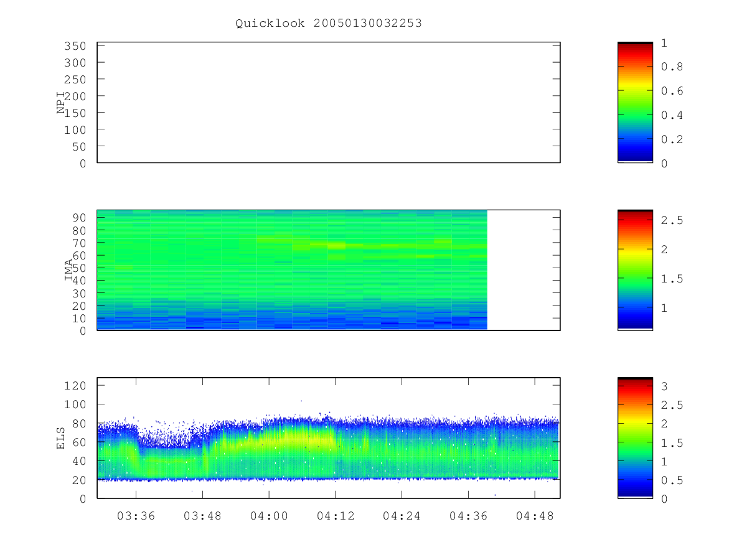Click the ELS spectrogram panel
The width and height of the screenshot is (747, 560).
pyautogui.click(x=329, y=438)
